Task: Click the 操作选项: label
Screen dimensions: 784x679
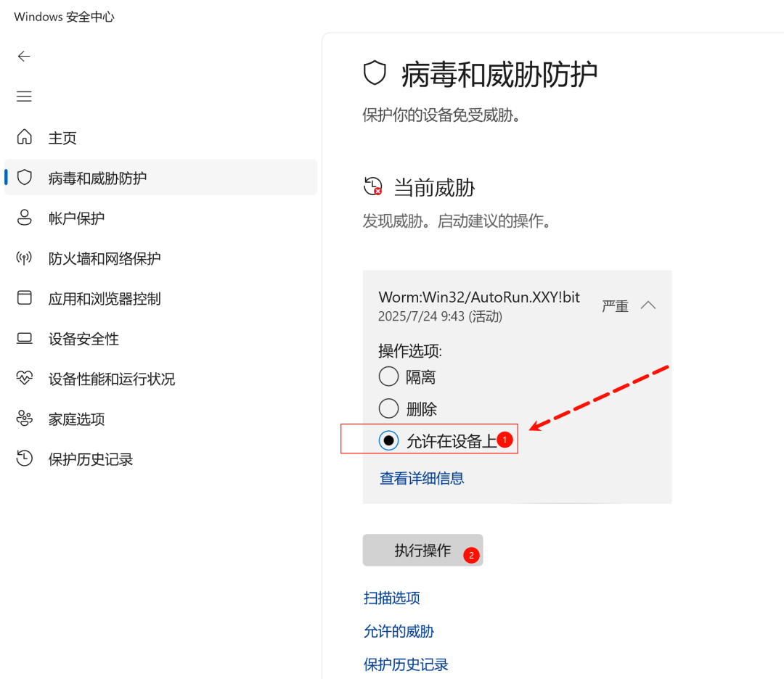Action: [410, 350]
